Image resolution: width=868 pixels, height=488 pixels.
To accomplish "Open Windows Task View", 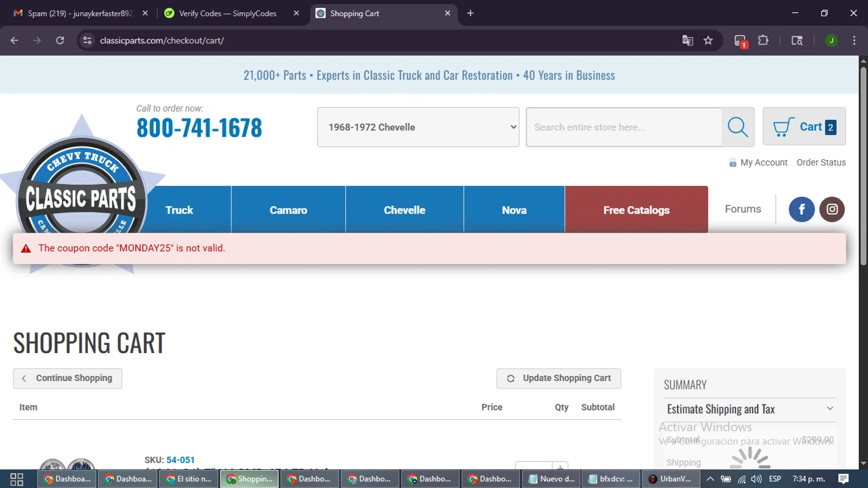I will (x=17, y=479).
